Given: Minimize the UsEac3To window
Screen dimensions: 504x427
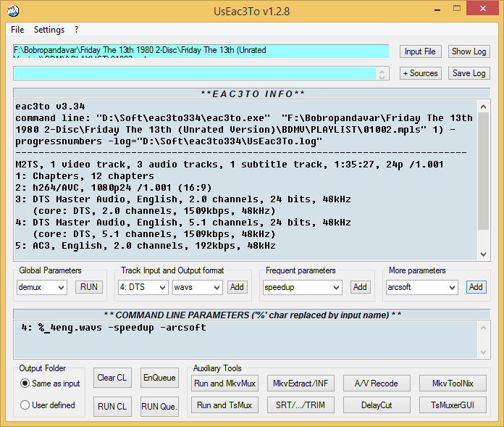Looking at the screenshot, I should click(x=437, y=9).
